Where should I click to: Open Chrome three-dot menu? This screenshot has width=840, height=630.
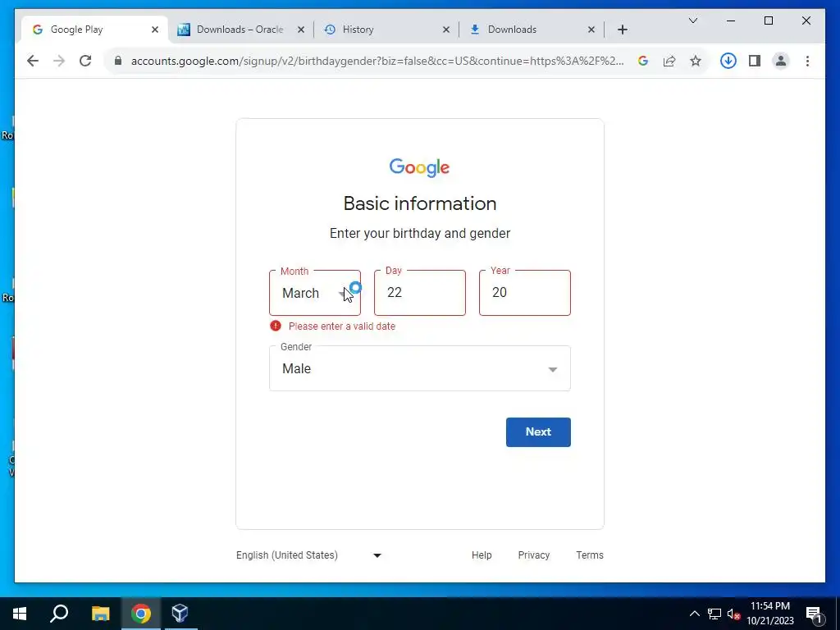tap(807, 61)
